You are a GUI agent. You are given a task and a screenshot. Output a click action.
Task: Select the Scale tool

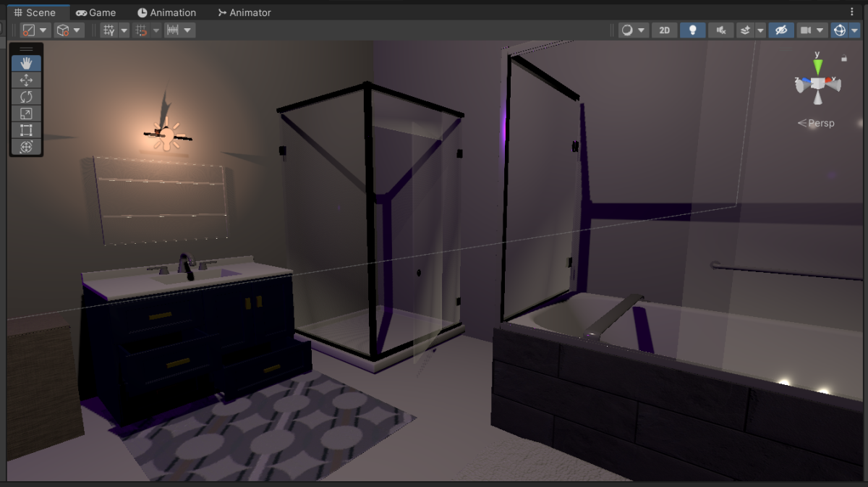click(x=26, y=114)
